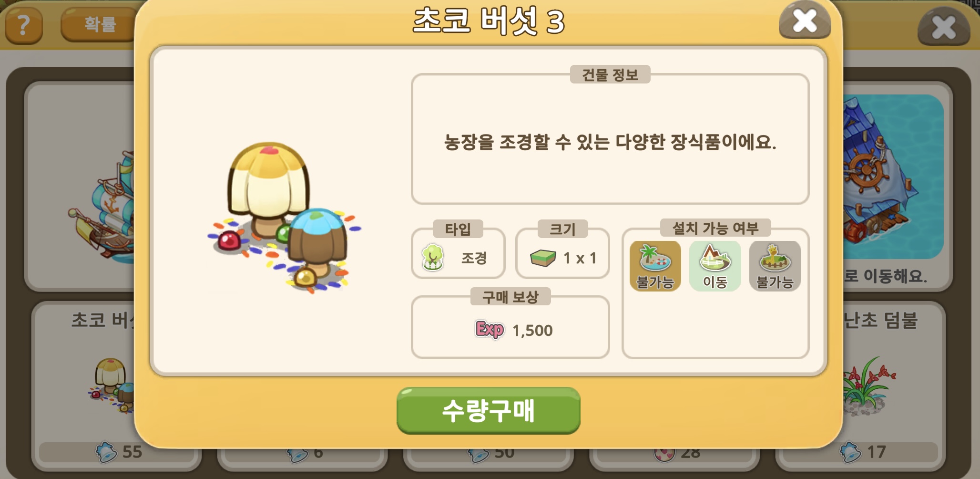
Task: Click the 조경 tree type icon
Action: (433, 258)
